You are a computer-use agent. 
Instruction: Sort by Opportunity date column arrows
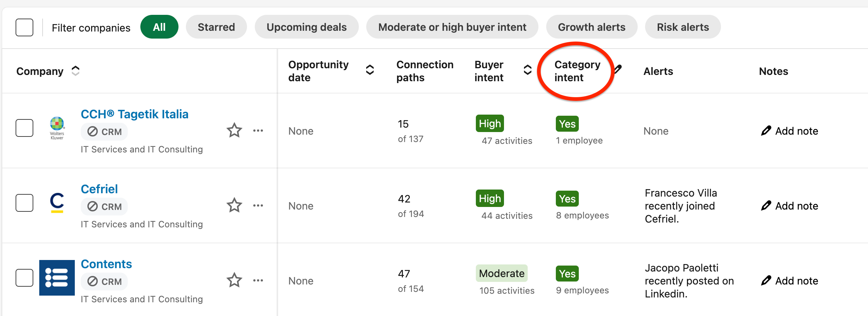click(x=370, y=70)
